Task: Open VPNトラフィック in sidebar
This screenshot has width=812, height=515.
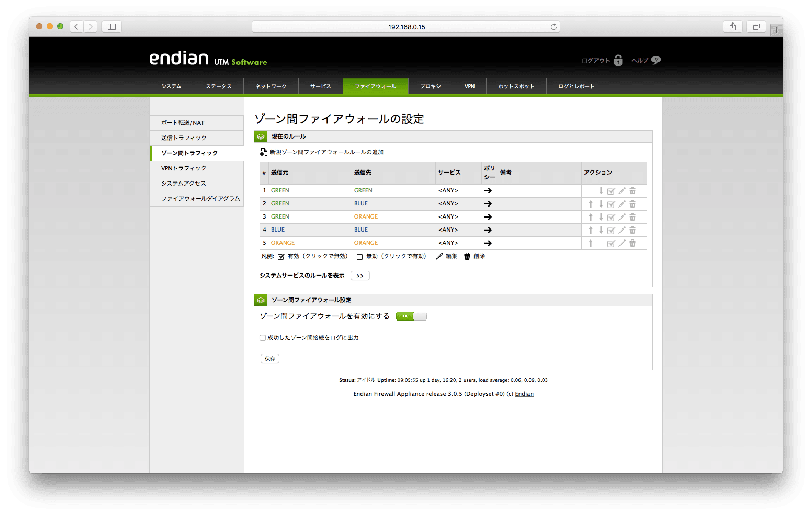Action: (197, 168)
